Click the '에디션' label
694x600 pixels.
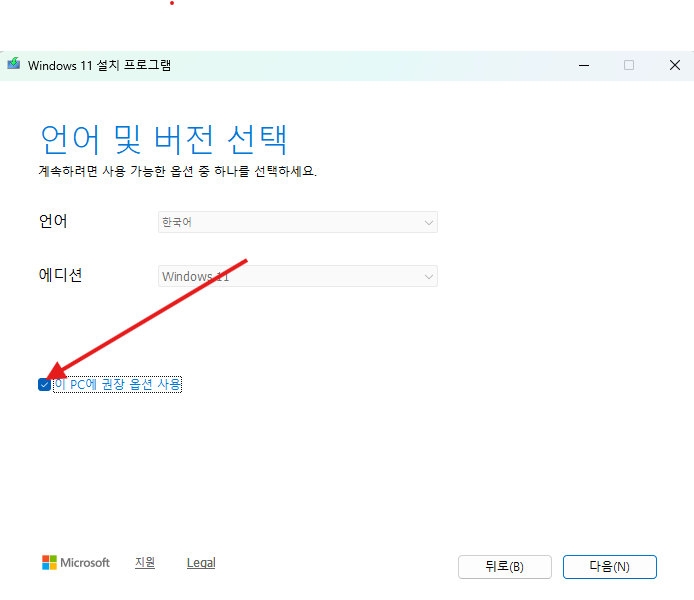pyautogui.click(x=61, y=275)
